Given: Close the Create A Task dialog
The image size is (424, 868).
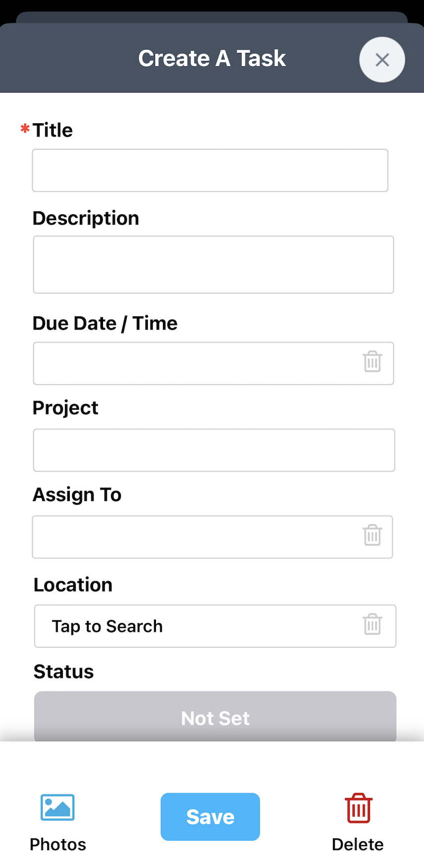Looking at the screenshot, I should point(382,60).
